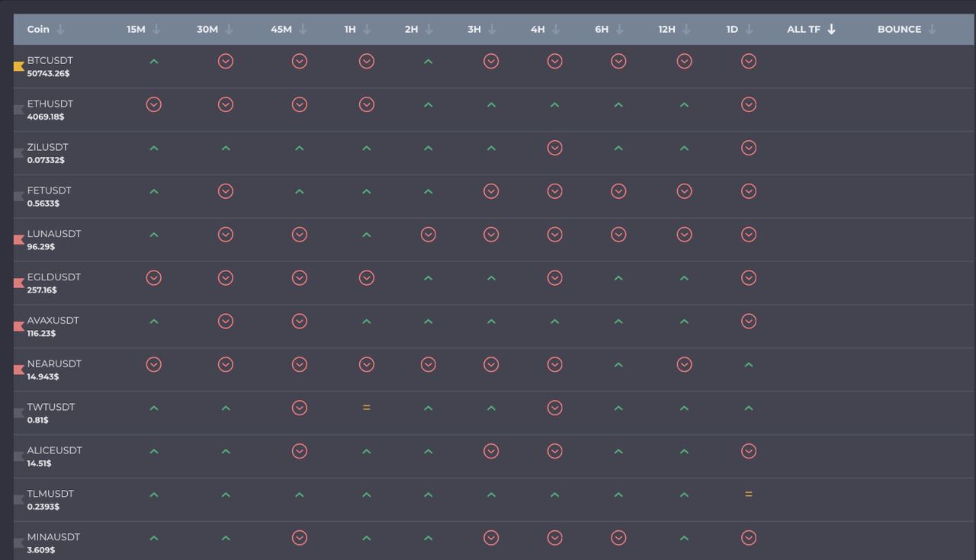
Task: Toggle gray flag on ETHUSDT row
Action: (19, 110)
